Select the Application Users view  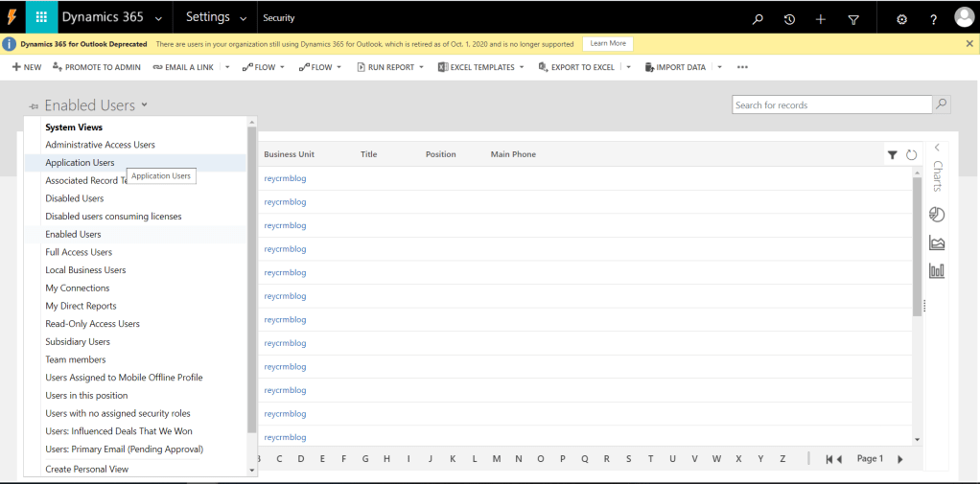coord(80,163)
